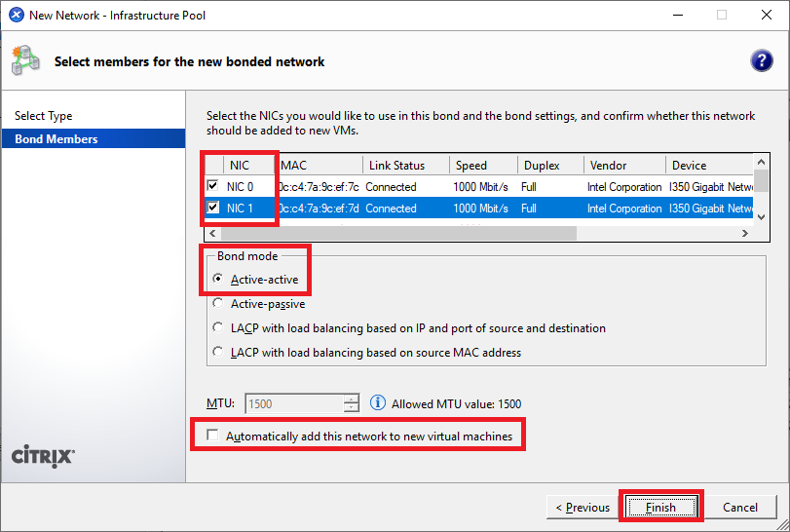This screenshot has height=532, width=790.
Task: Click the MTU value spinner field
Action: (x=294, y=403)
